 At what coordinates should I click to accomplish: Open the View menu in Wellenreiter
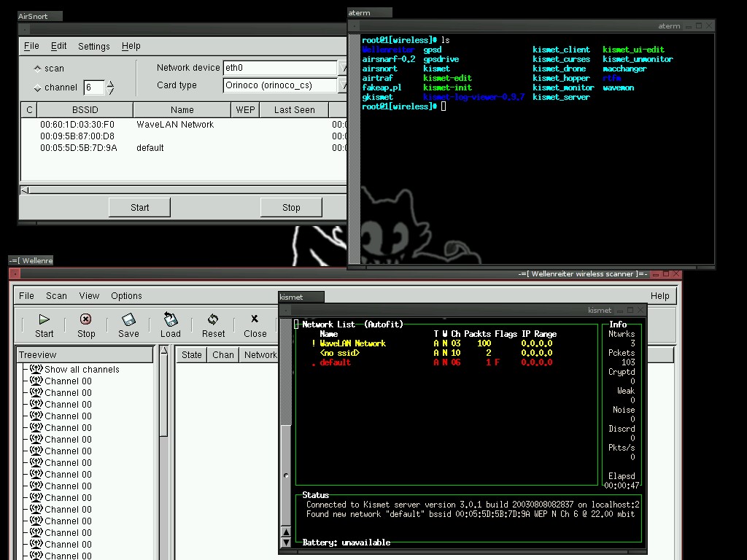point(89,296)
